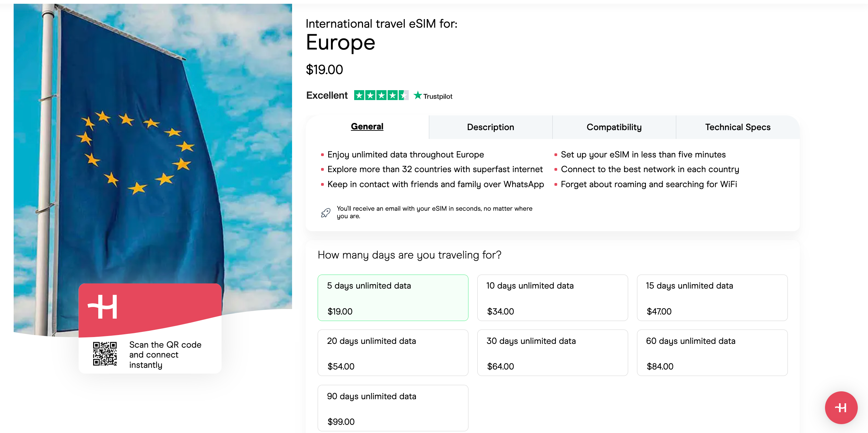Click the white Holafly logo on red card

coord(103,307)
